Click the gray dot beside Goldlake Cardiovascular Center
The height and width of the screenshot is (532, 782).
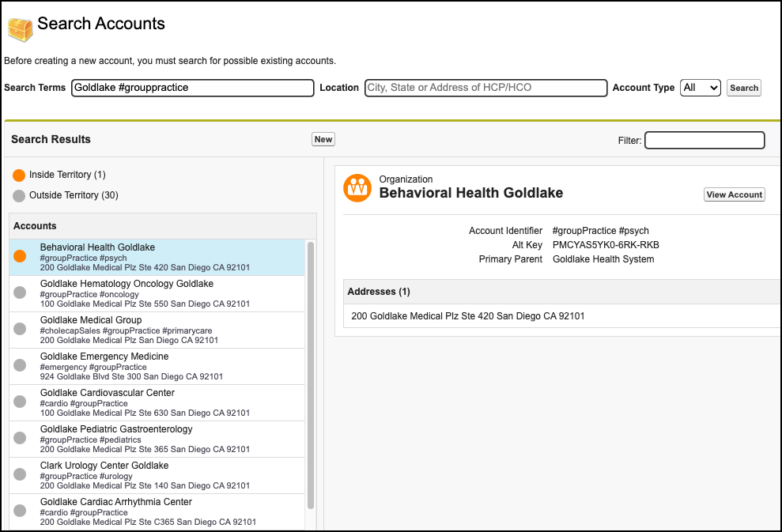coord(20,402)
